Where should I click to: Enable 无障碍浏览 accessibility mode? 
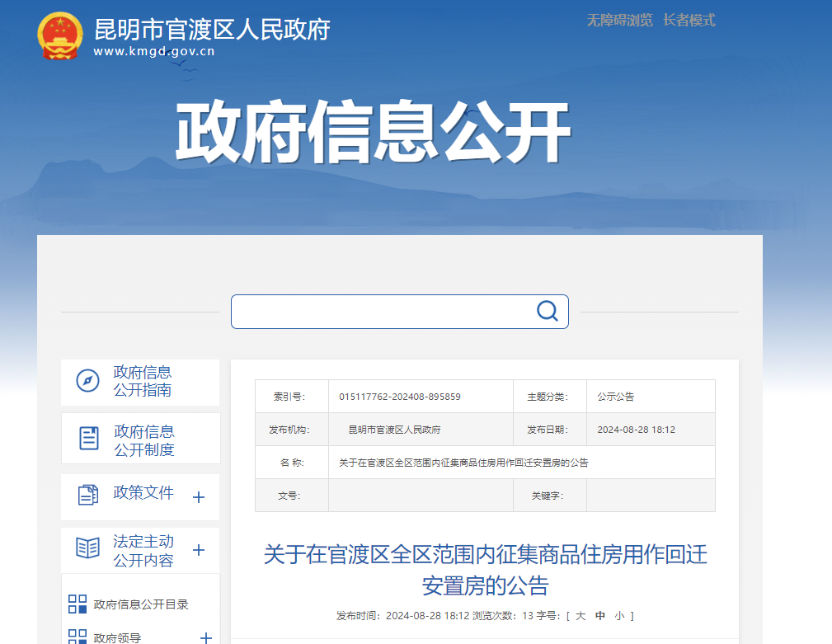[x=619, y=21]
